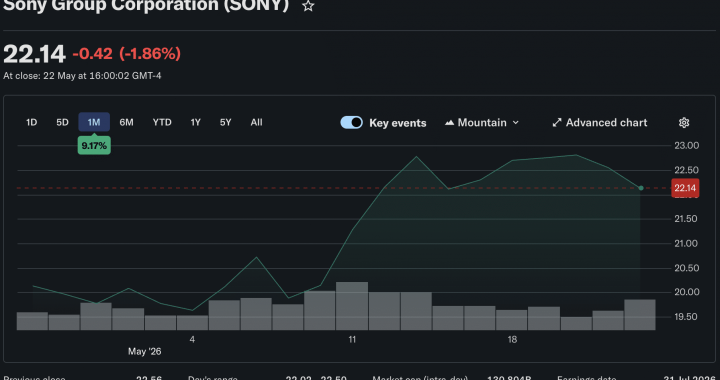Click the green endpoint dot on chart line
The image size is (720, 380).
tap(641, 188)
